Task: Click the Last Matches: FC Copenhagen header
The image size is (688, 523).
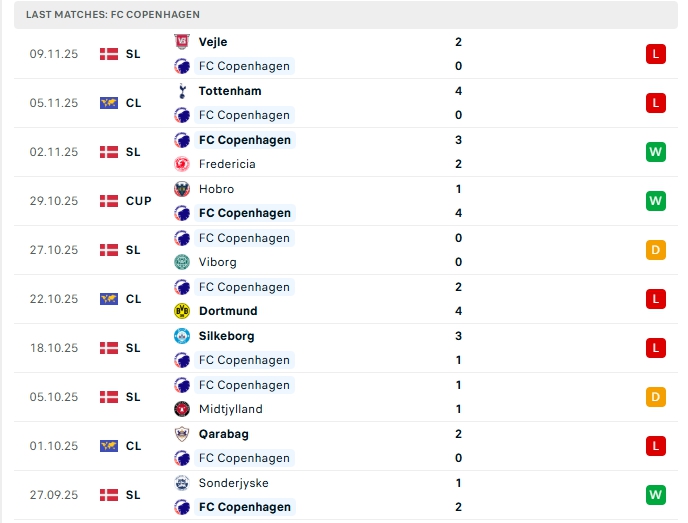Action: 113,15
